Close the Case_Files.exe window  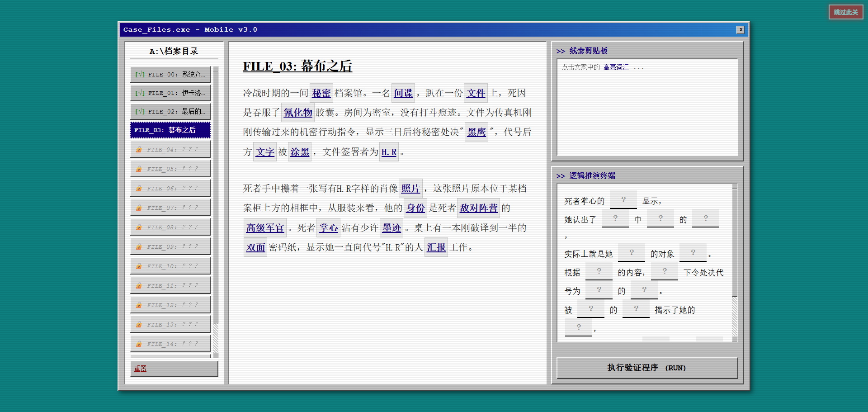point(740,30)
